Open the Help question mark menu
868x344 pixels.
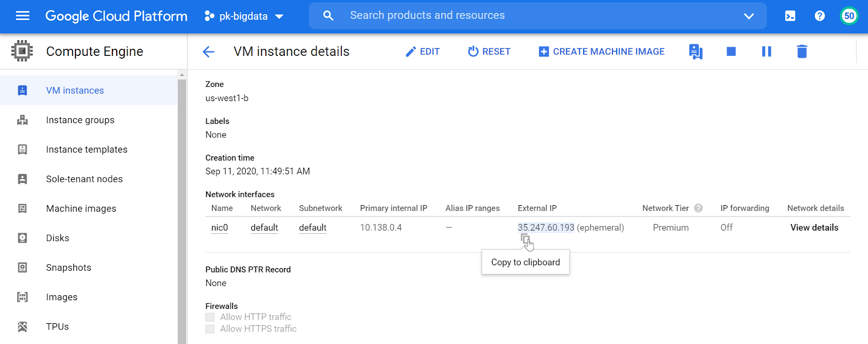(820, 16)
